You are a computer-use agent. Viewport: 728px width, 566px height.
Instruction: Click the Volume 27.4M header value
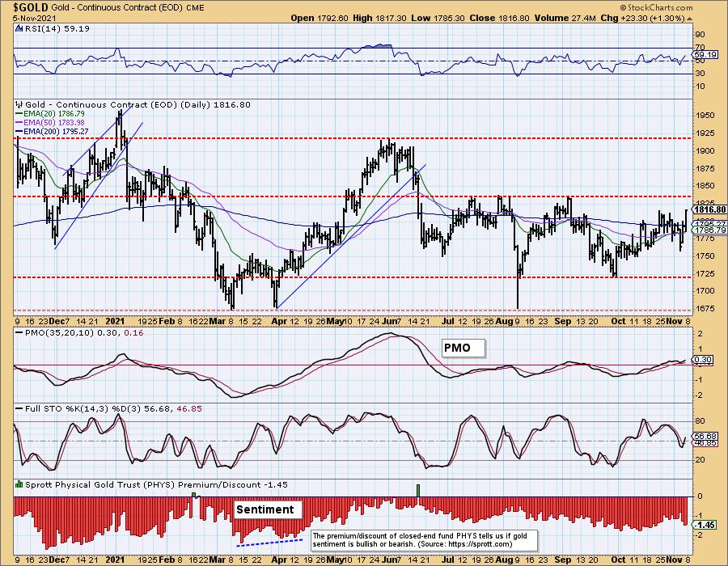(x=565, y=18)
